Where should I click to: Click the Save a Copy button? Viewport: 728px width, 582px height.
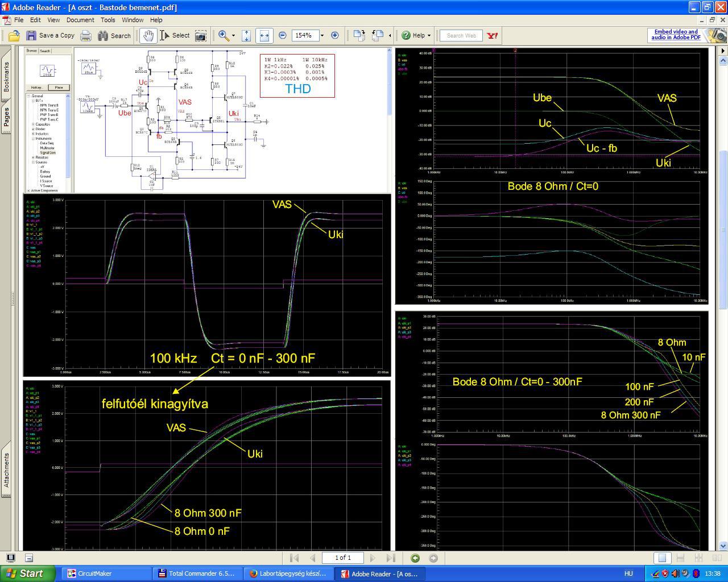[x=50, y=35]
